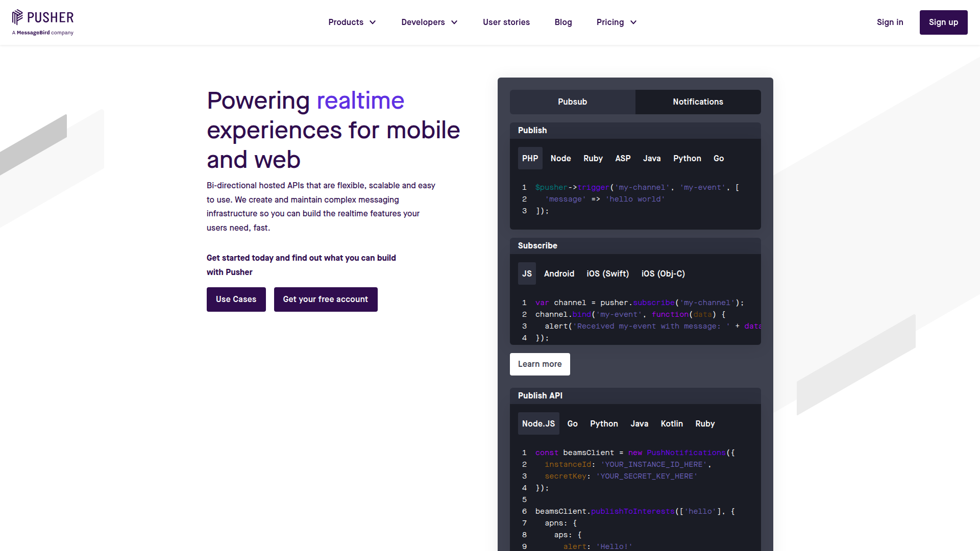Choose iOS (Obj-C) subscribe example
Image resolution: width=980 pixels, height=551 pixels.
(x=663, y=273)
